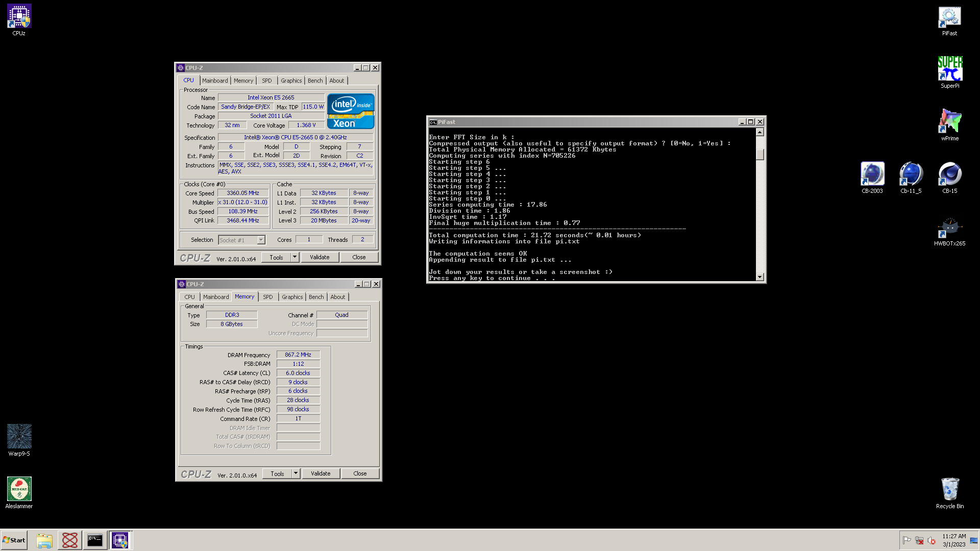Screen dimensions: 980x551
Task: Switch to Graphics tab in upper CPU-Z
Action: pos(291,81)
